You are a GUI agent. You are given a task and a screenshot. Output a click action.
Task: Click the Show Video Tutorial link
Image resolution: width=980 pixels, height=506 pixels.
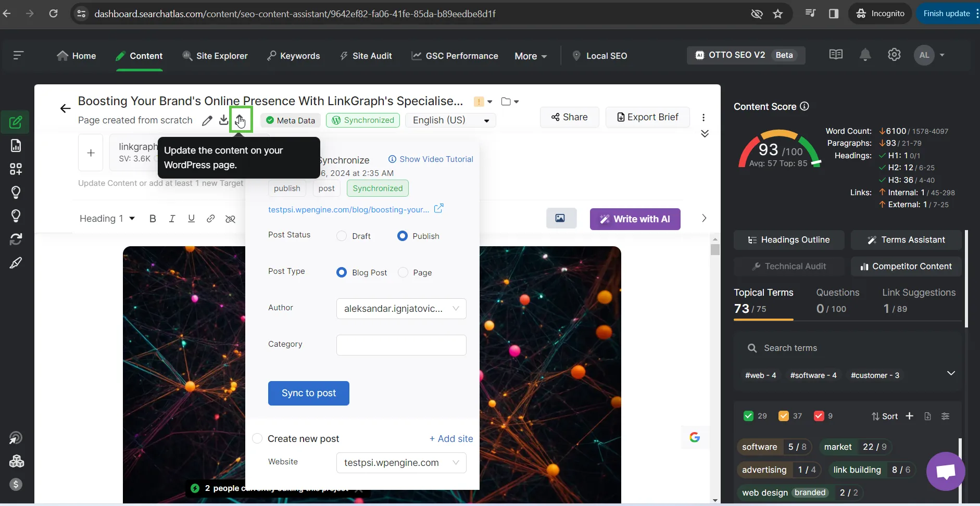pos(431,159)
